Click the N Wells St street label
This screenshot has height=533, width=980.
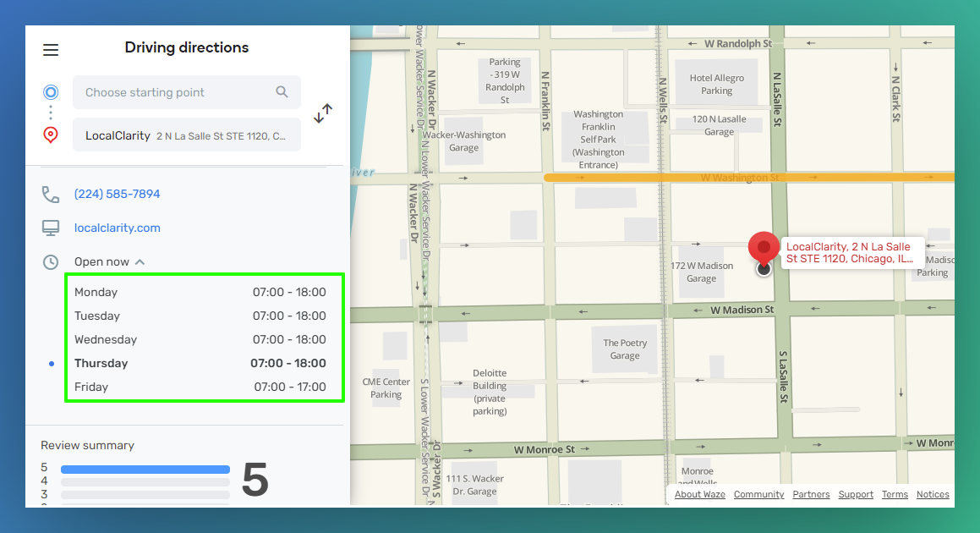[x=663, y=101]
